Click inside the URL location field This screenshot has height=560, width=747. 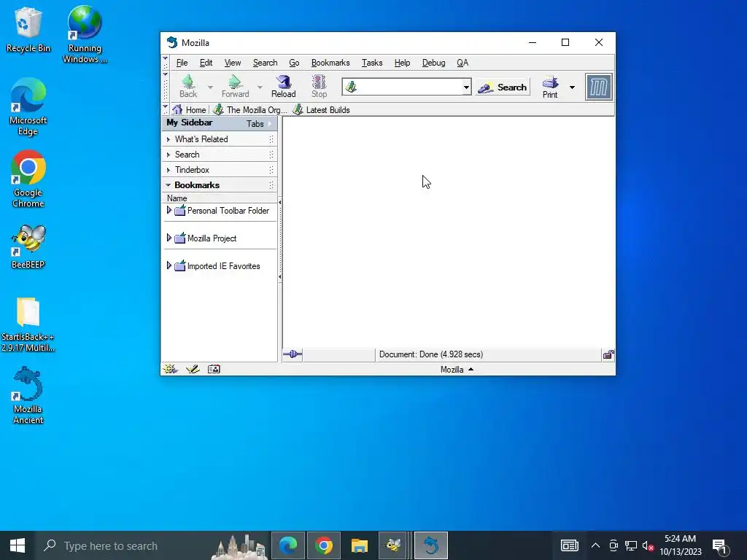[x=409, y=87]
